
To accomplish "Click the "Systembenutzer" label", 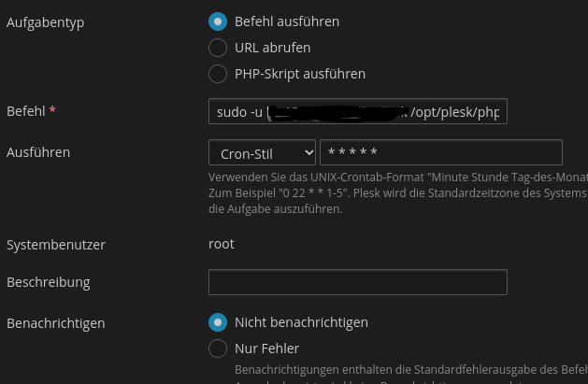I will (55, 245).
